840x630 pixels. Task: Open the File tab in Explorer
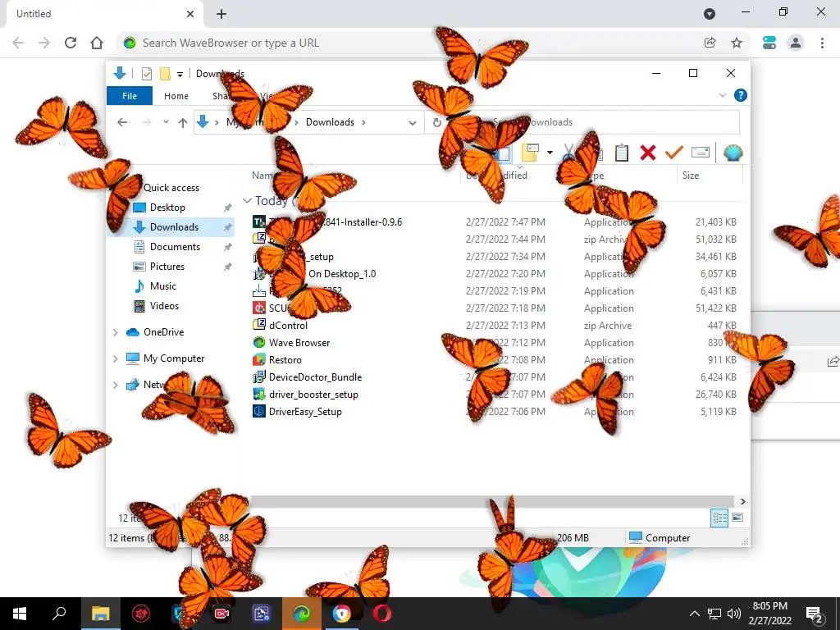(x=130, y=96)
